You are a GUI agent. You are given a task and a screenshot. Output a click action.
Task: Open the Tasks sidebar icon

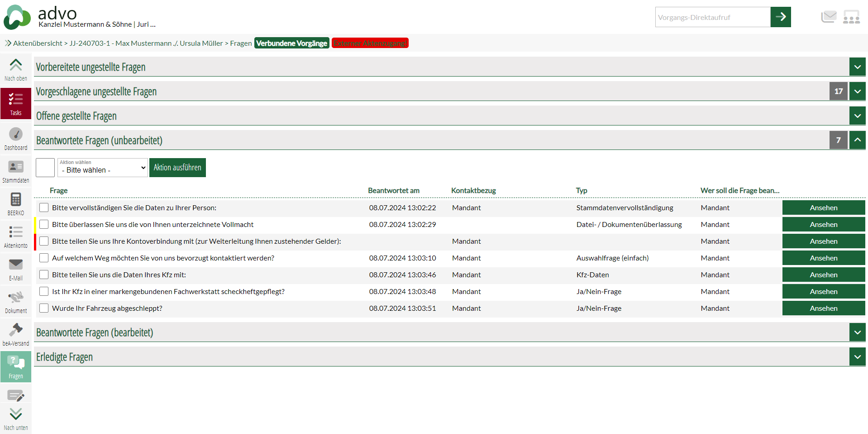[16, 103]
